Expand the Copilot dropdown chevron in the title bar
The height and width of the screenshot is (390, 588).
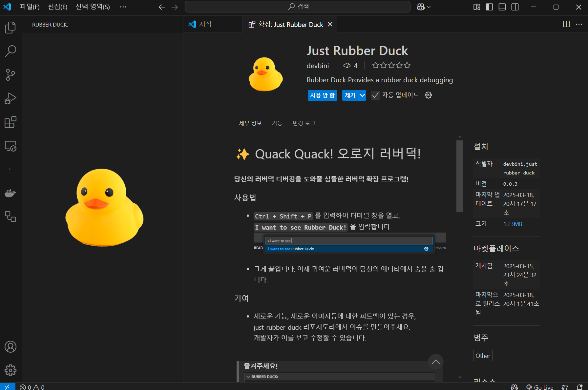coord(429,7)
